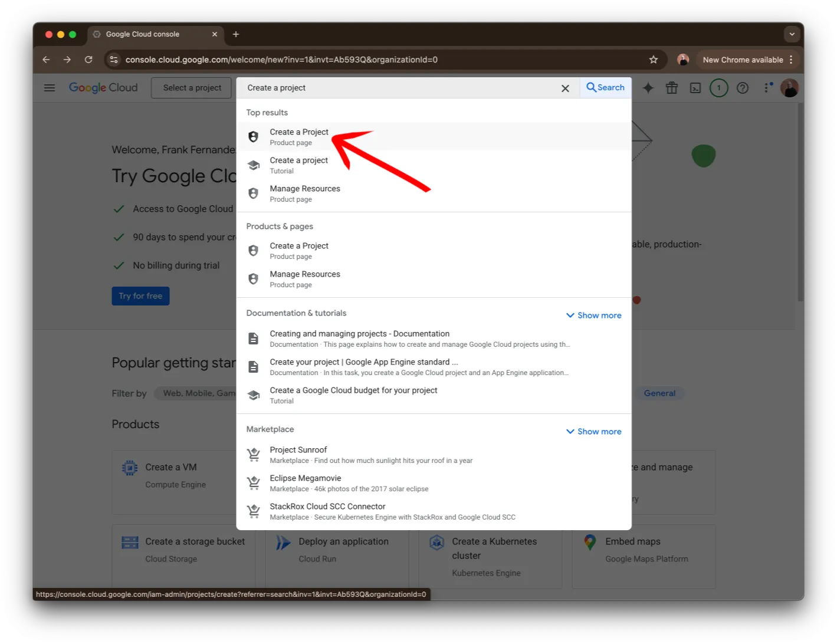Screen dimensions: 837x644
Task: Click the Compute Engine chip icon
Action: coord(130,468)
